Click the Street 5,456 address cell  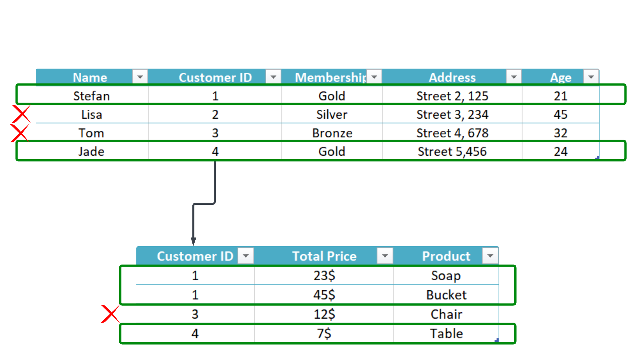tap(452, 151)
